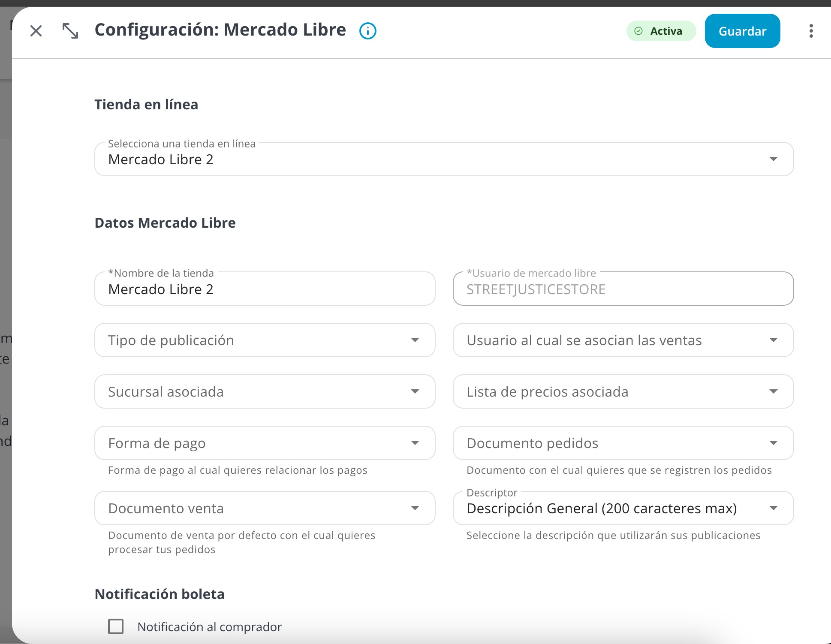
Task: Choose a Sucursal asociada from the dropdown
Action: pos(265,391)
